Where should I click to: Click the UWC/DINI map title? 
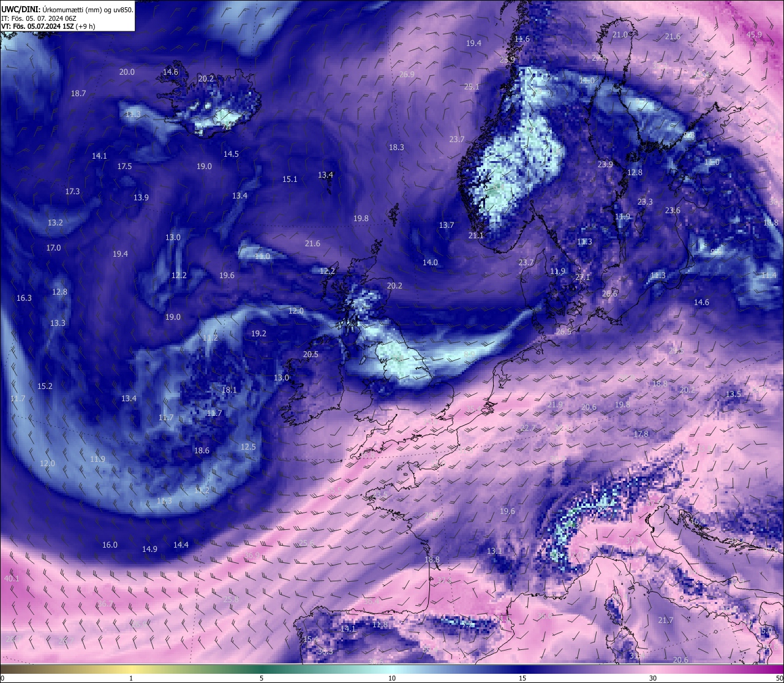click(x=67, y=10)
